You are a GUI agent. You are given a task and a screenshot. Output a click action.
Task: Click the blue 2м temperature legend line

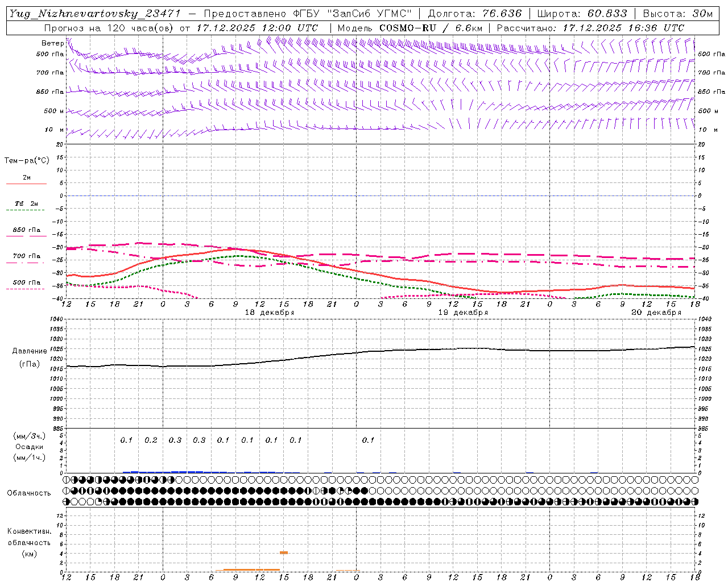26,184
